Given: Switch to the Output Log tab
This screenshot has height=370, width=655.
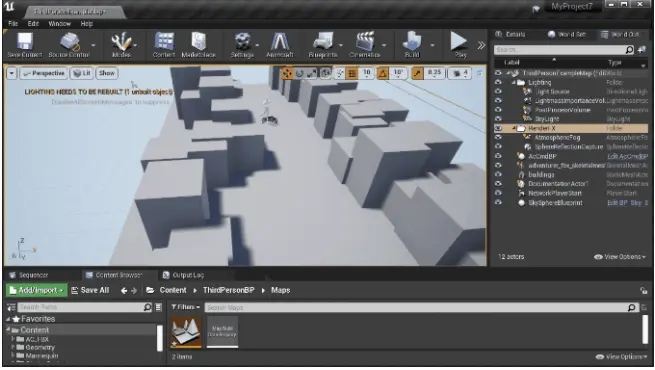Looking at the screenshot, I should (183, 275).
